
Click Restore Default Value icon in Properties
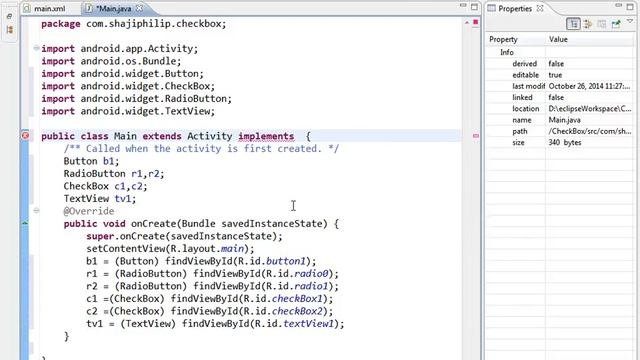tap(602, 24)
